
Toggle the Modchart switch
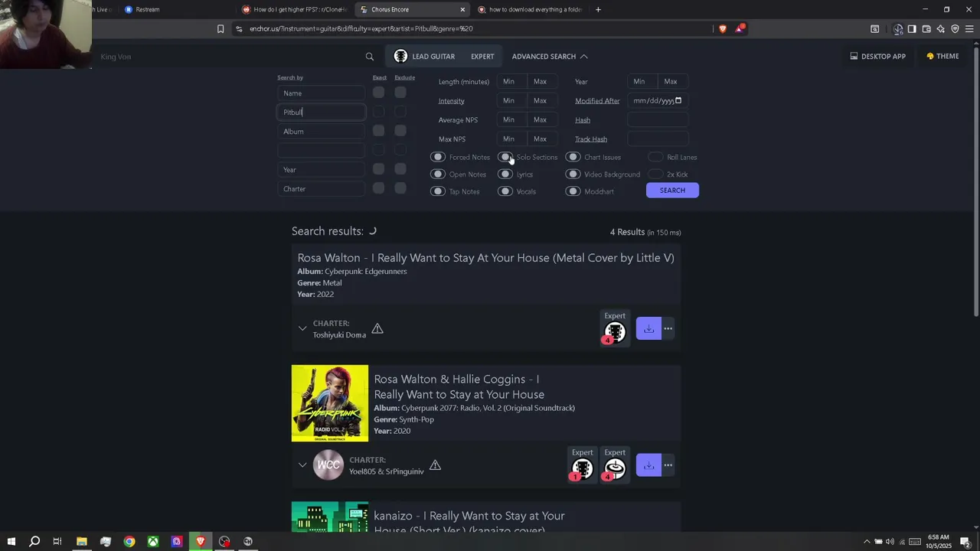pos(573,191)
